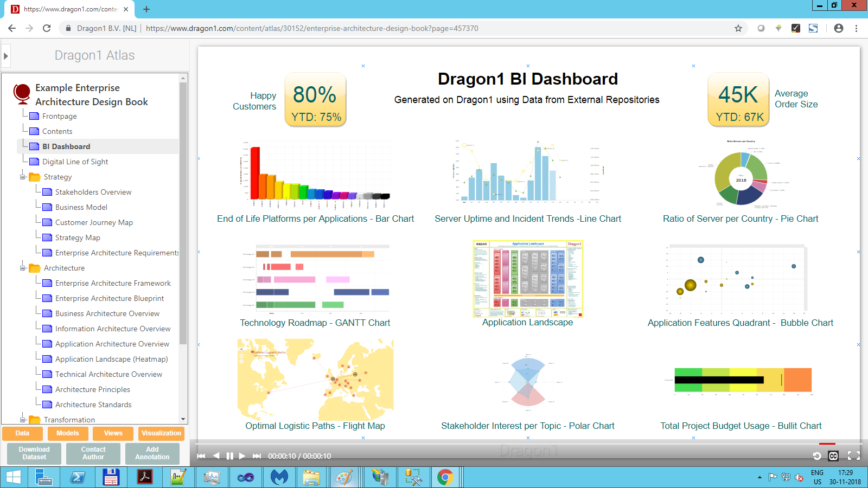Screen dimensions: 868x488
Task: Open Application Features bubble chart
Action: point(737,279)
